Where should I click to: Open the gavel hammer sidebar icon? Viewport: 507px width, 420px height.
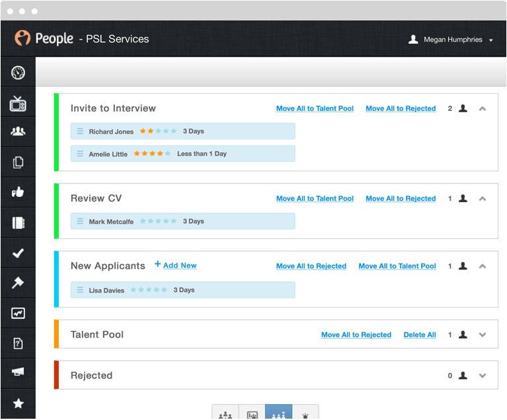(x=18, y=283)
